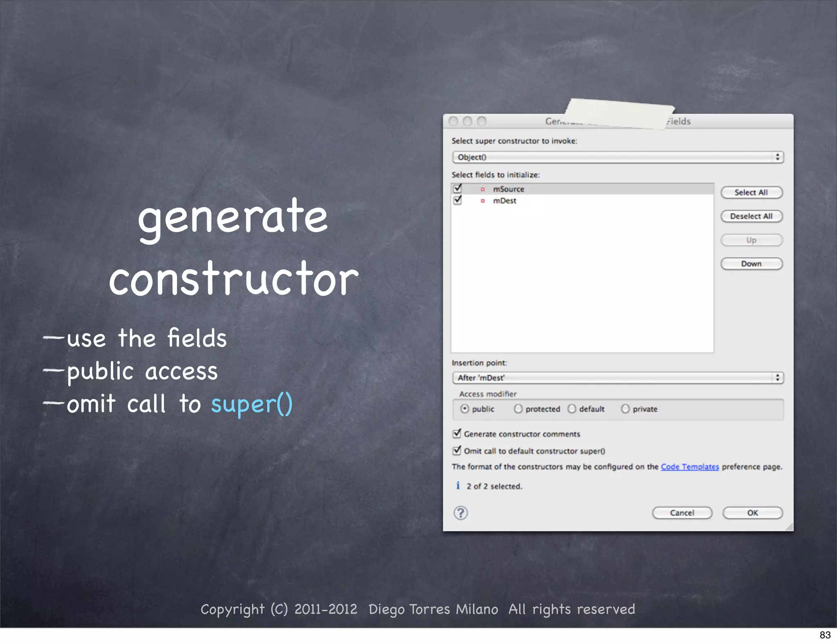Screen dimensions: 837x644
Task: Click the red field icon beside mSource
Action: 483,189
